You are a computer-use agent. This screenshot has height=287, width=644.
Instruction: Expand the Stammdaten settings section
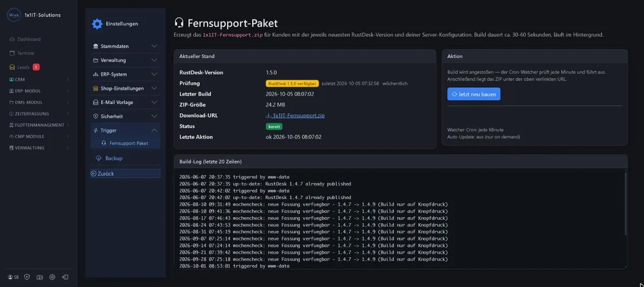pos(125,46)
